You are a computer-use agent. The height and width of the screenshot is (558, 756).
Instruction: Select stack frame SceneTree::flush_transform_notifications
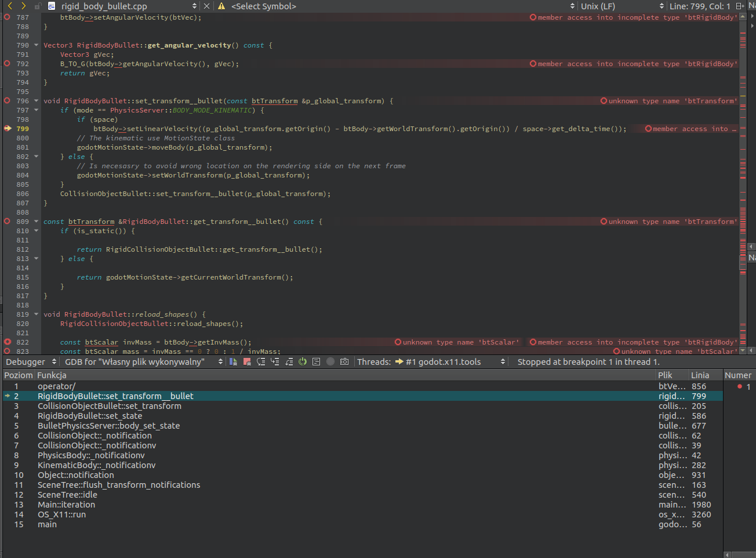point(362,484)
